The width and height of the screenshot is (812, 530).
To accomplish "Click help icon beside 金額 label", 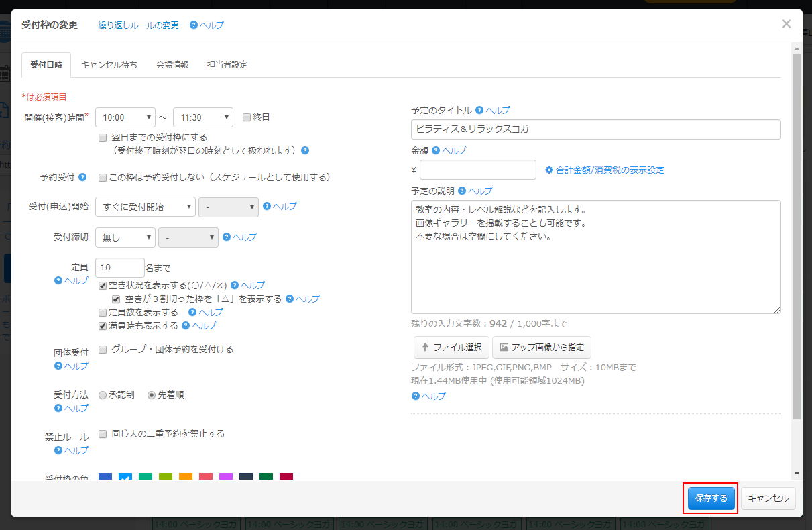I will pos(436,151).
